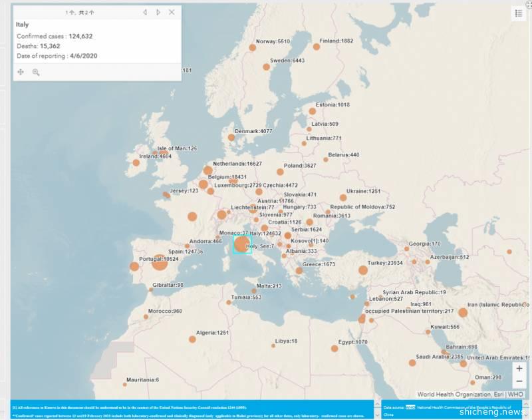The image size is (532, 420).
Task: Zoom in with the plus button
Action: pos(519,368)
